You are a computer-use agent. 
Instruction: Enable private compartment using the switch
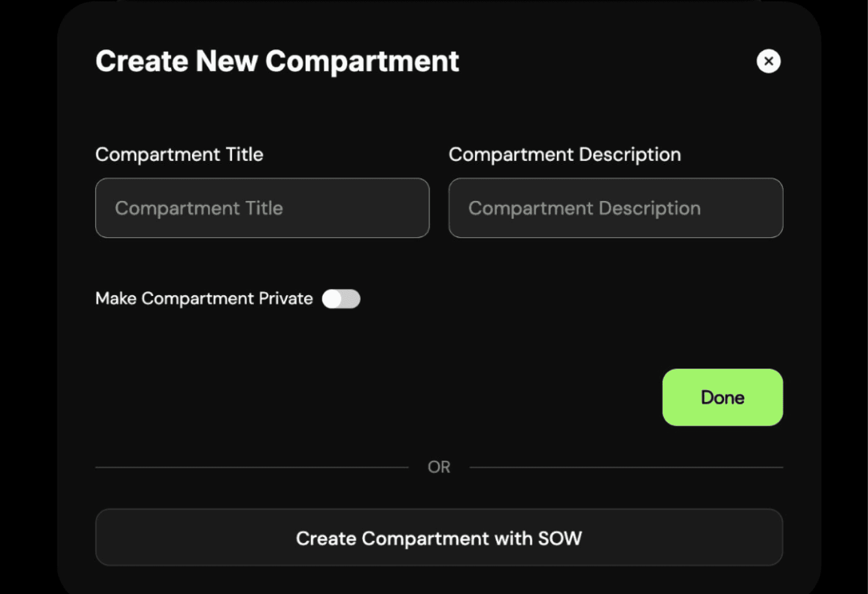pyautogui.click(x=341, y=299)
